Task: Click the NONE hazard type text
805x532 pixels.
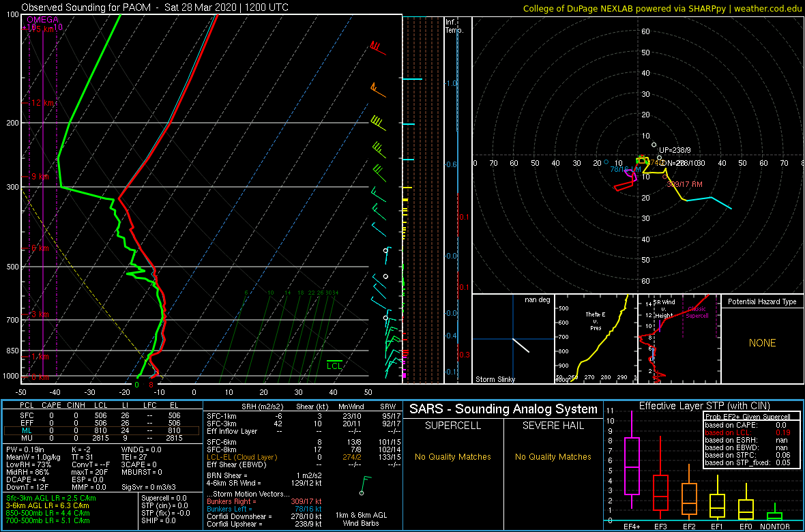Action: (x=762, y=343)
